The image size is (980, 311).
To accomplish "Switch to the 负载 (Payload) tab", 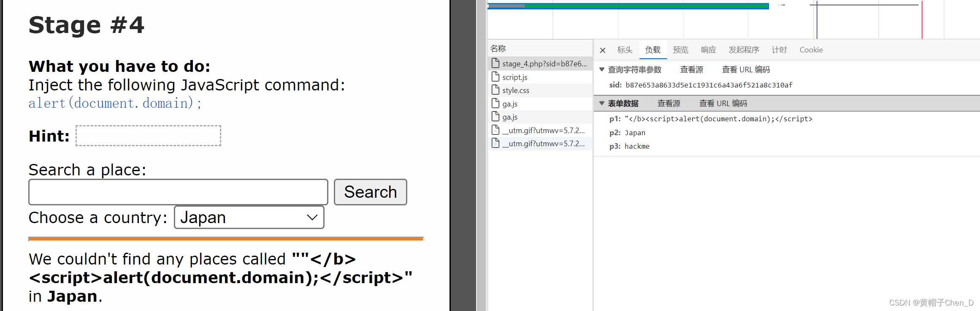I will (653, 50).
